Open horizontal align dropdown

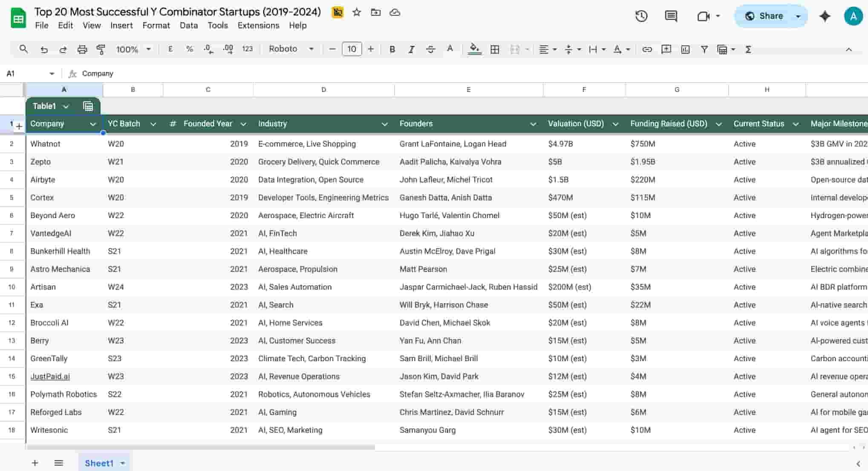coord(548,49)
